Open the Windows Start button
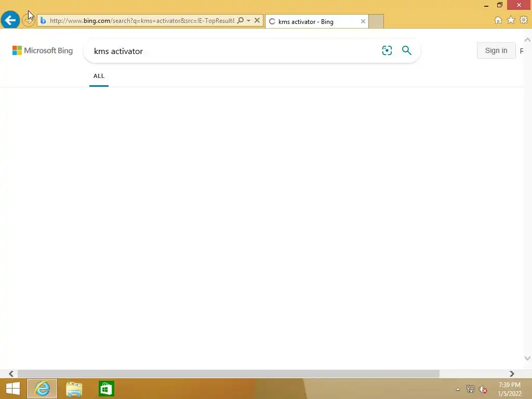Viewport: 532px width, 399px height. [x=13, y=389]
